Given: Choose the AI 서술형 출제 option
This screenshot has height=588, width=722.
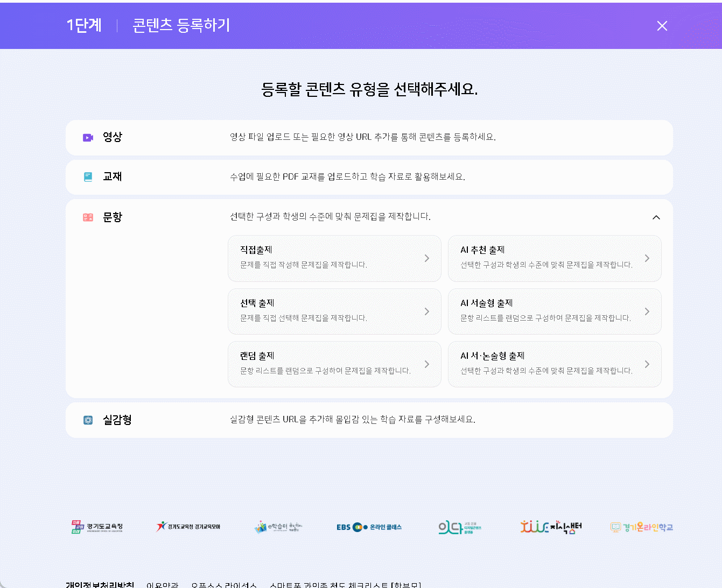Looking at the screenshot, I should coord(554,311).
